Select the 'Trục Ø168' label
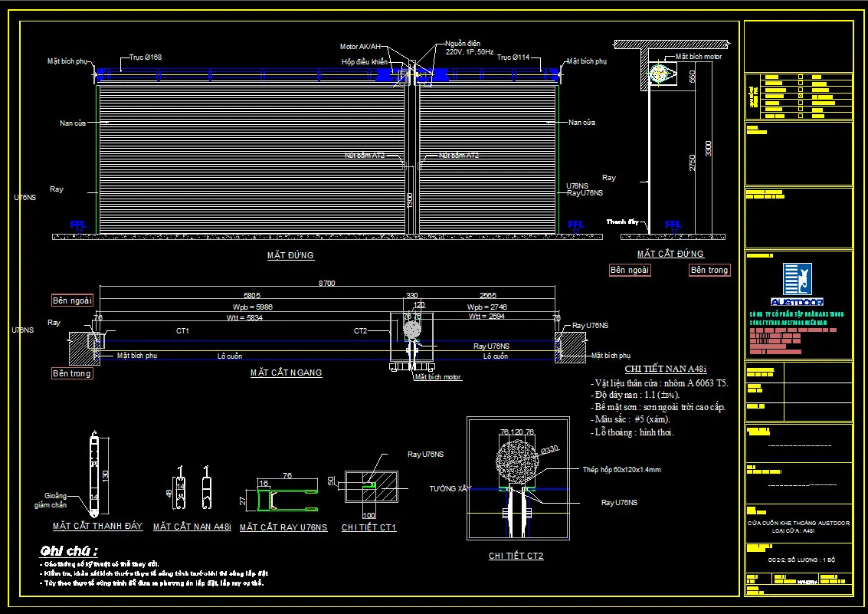This screenshot has width=868, height=614. click(x=146, y=57)
